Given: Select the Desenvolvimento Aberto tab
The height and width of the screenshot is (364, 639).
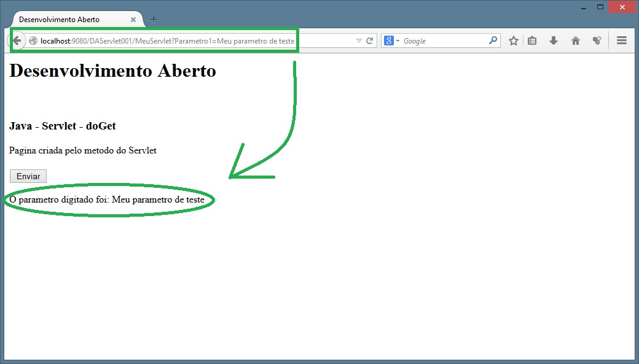Looking at the screenshot, I should pos(68,20).
